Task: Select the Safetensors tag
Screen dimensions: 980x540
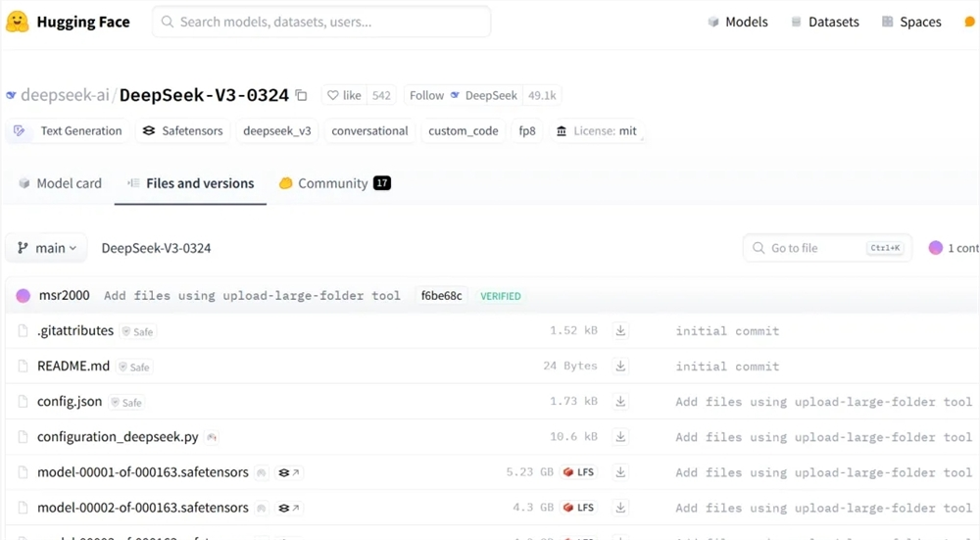Action: (x=182, y=130)
